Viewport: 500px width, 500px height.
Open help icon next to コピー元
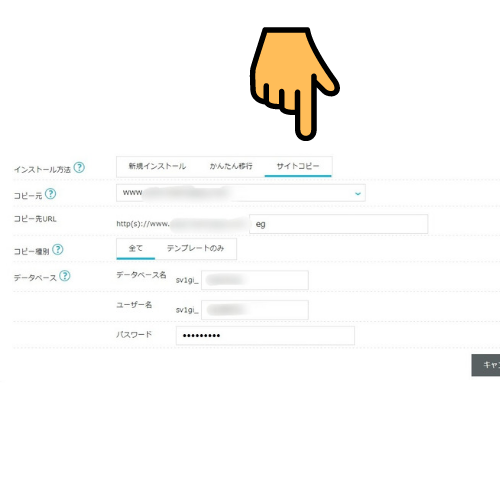click(x=50, y=194)
